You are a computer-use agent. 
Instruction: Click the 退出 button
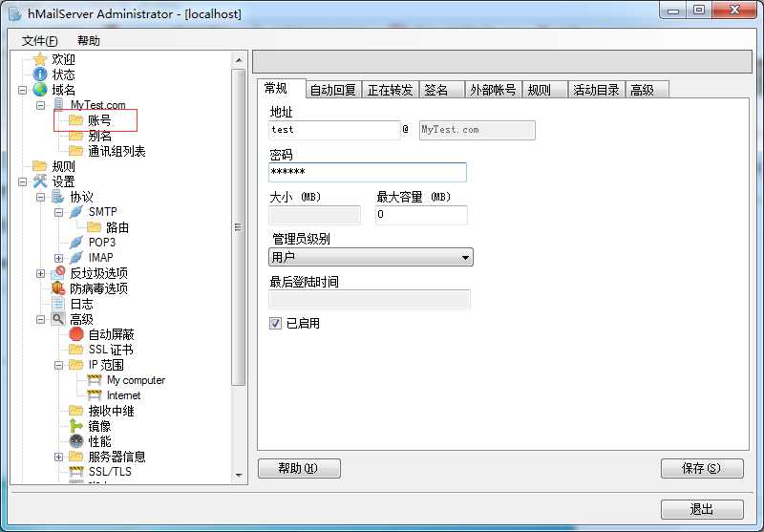(x=702, y=509)
